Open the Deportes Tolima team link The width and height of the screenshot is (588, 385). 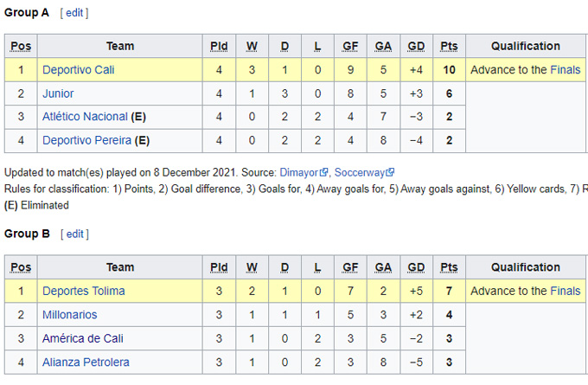(x=83, y=292)
